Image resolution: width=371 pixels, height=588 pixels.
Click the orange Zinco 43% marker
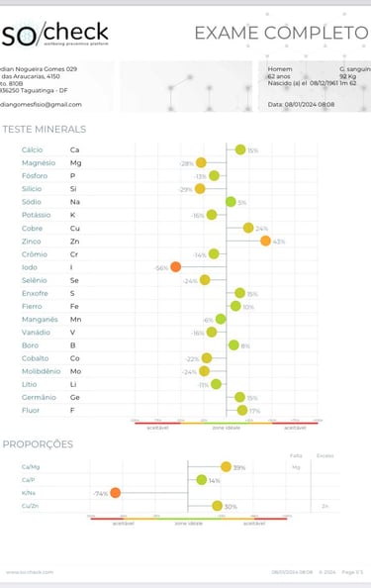coord(266,242)
